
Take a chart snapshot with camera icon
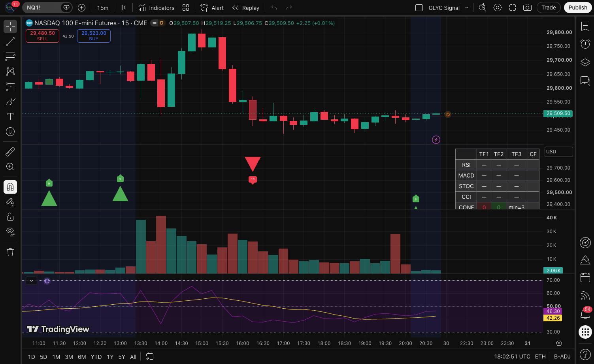[527, 8]
